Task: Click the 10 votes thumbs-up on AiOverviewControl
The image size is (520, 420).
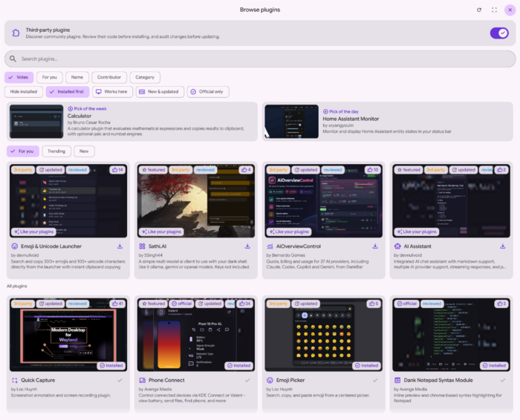Action: click(x=373, y=170)
